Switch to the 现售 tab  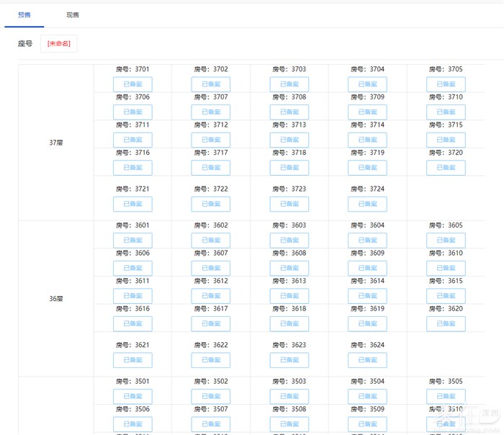click(x=73, y=14)
